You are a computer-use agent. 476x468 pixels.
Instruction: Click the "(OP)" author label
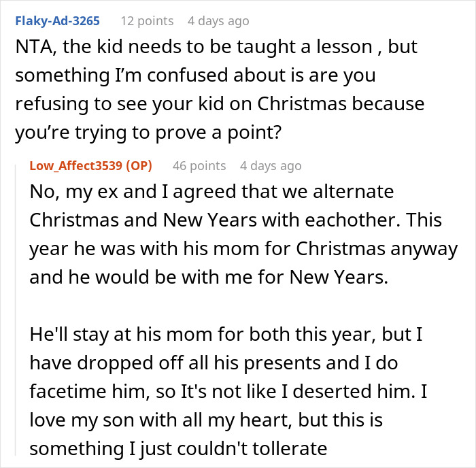(141, 165)
